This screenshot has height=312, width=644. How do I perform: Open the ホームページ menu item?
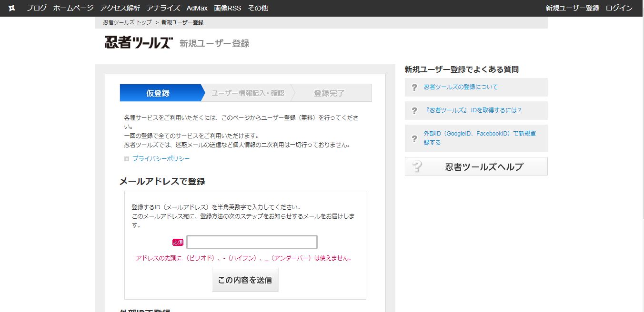coord(73,8)
